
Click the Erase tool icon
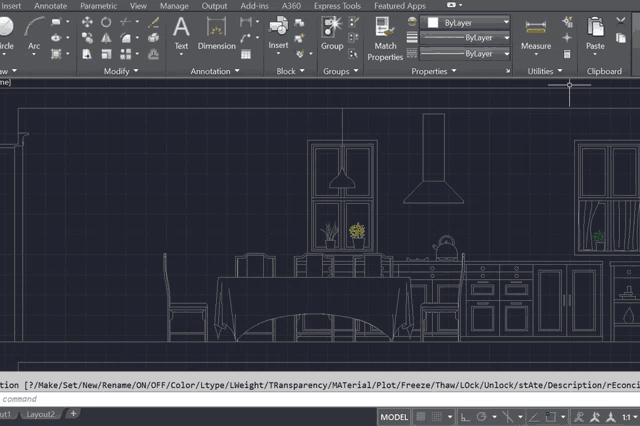point(153,22)
